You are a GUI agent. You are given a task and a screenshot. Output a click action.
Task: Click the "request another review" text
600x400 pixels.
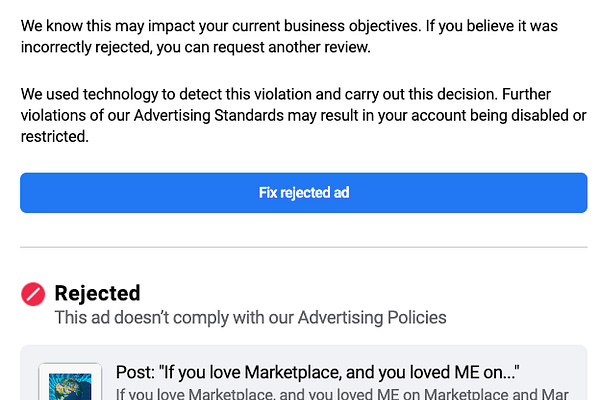[x=292, y=47]
